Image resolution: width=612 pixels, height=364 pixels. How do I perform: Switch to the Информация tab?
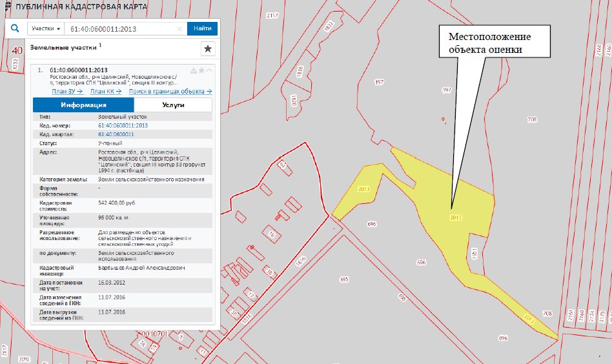click(83, 105)
